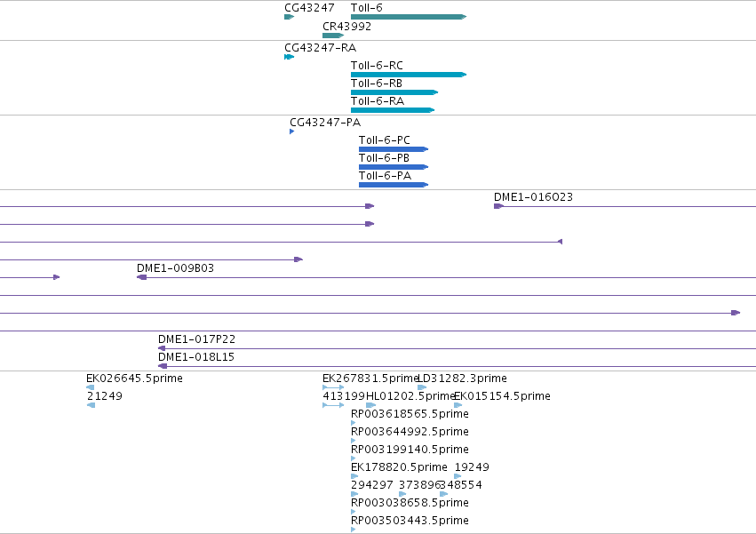Select the CR43992 gene feature
Screen dimensions: 756x534
point(333,36)
